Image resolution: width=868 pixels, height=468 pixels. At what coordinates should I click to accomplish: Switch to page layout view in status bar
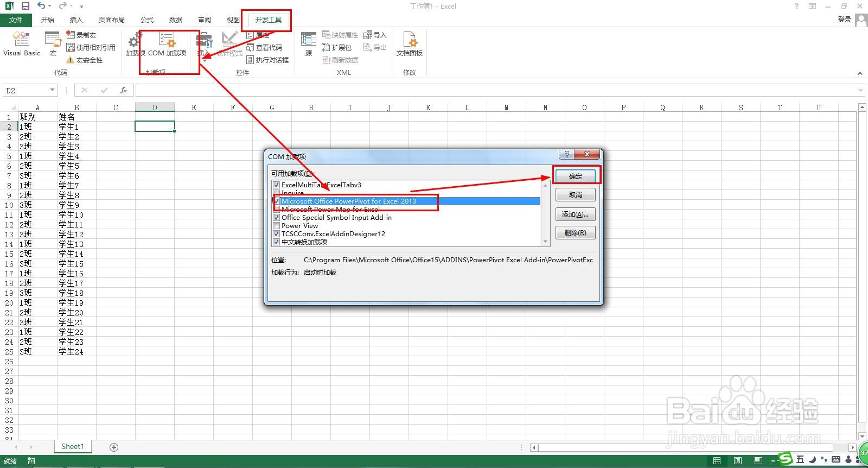pyautogui.click(x=737, y=461)
